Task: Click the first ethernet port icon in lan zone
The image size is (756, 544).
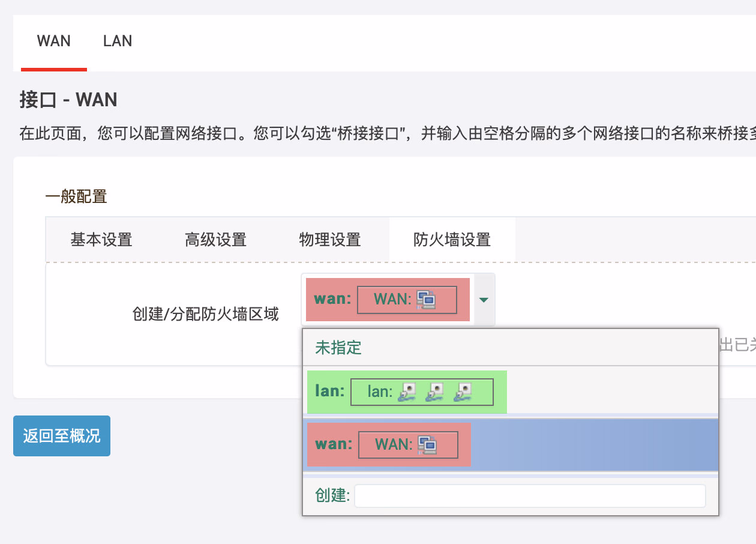Action: point(407,392)
